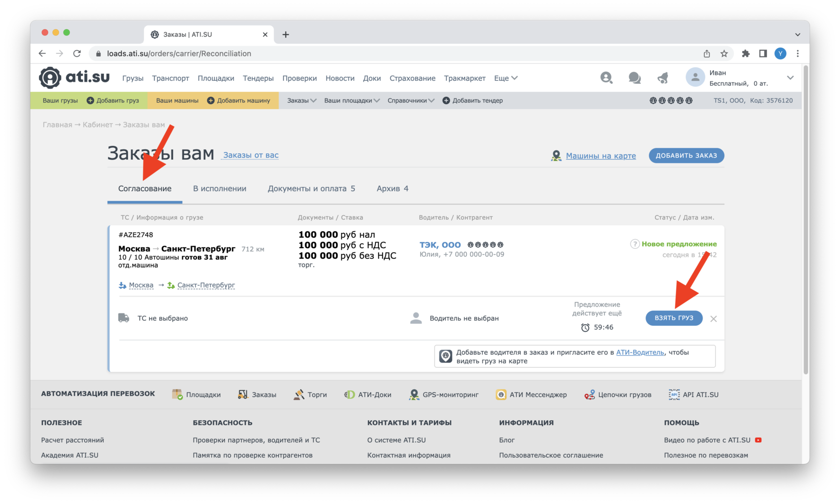
Task: Open Цепочки грузов in the automation bar
Action: tap(617, 395)
